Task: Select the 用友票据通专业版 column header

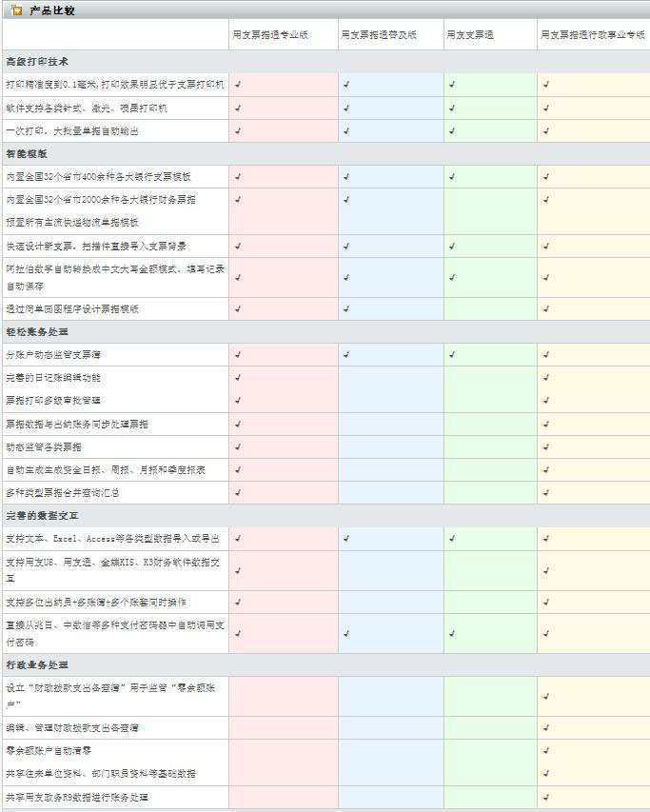Action: click(x=270, y=34)
